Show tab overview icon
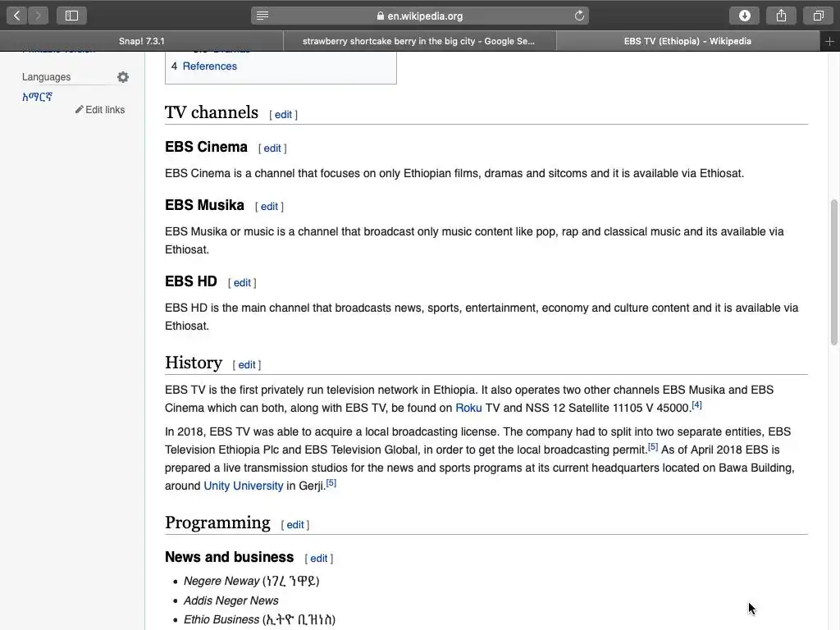The image size is (840, 630). pyautogui.click(x=818, y=16)
